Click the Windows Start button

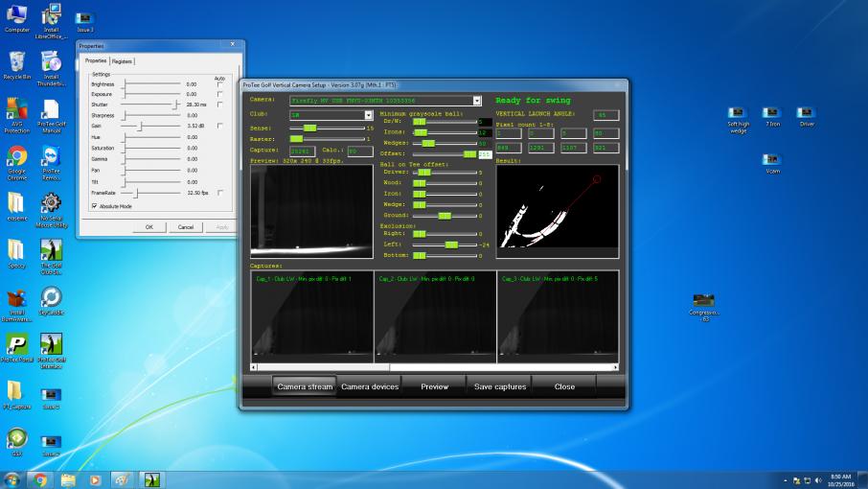(x=11, y=479)
